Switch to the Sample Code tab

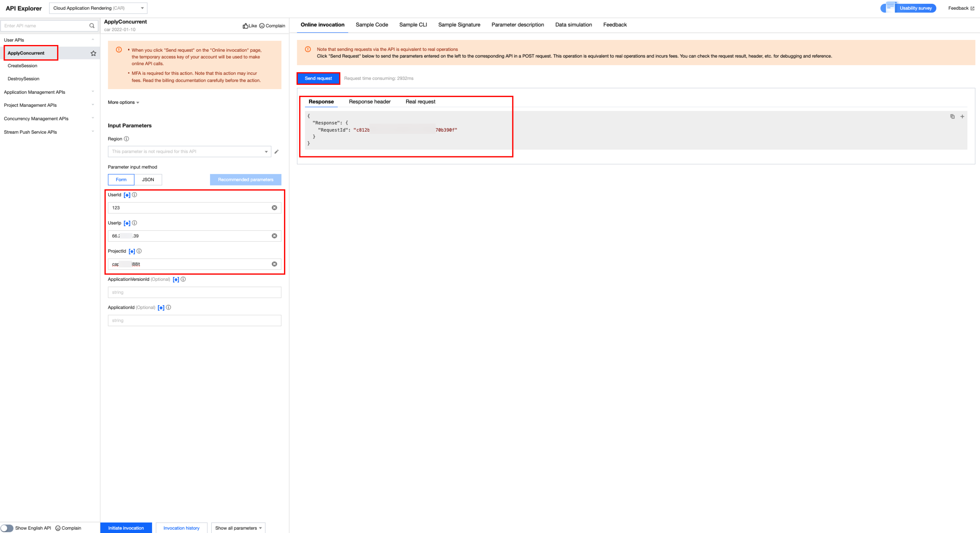coord(371,25)
